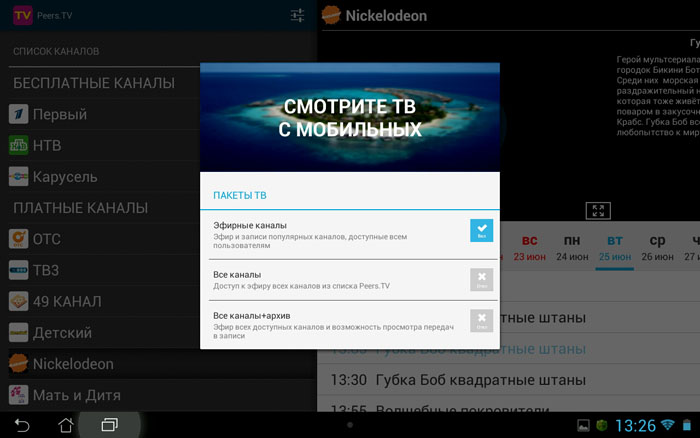This screenshot has width=700, height=438.
Task: Select the ТВ3 channel icon
Action: tap(18, 270)
